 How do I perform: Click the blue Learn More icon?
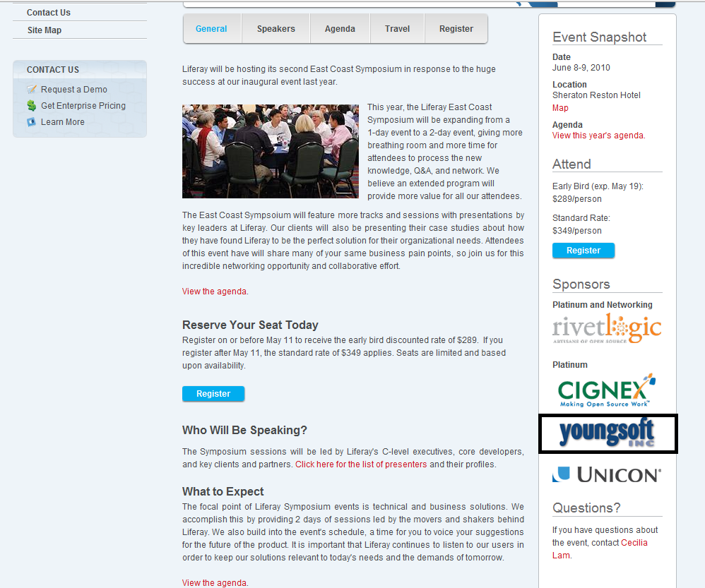pyautogui.click(x=32, y=122)
